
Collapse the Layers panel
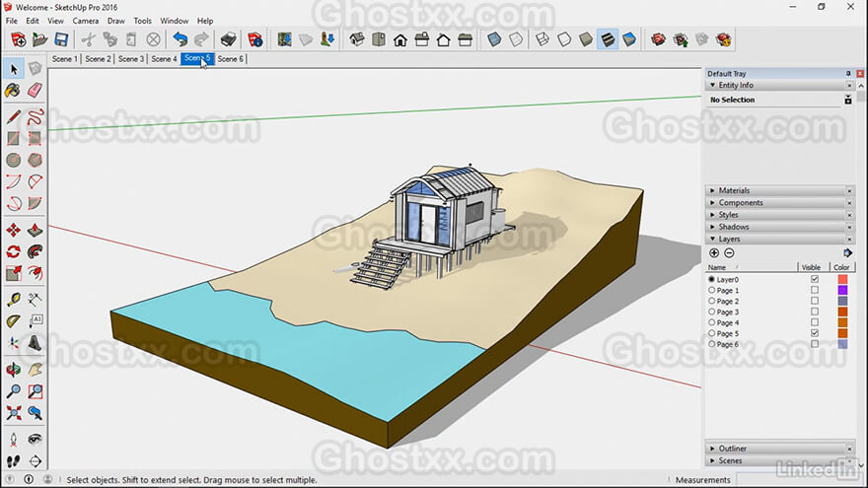[x=712, y=239]
